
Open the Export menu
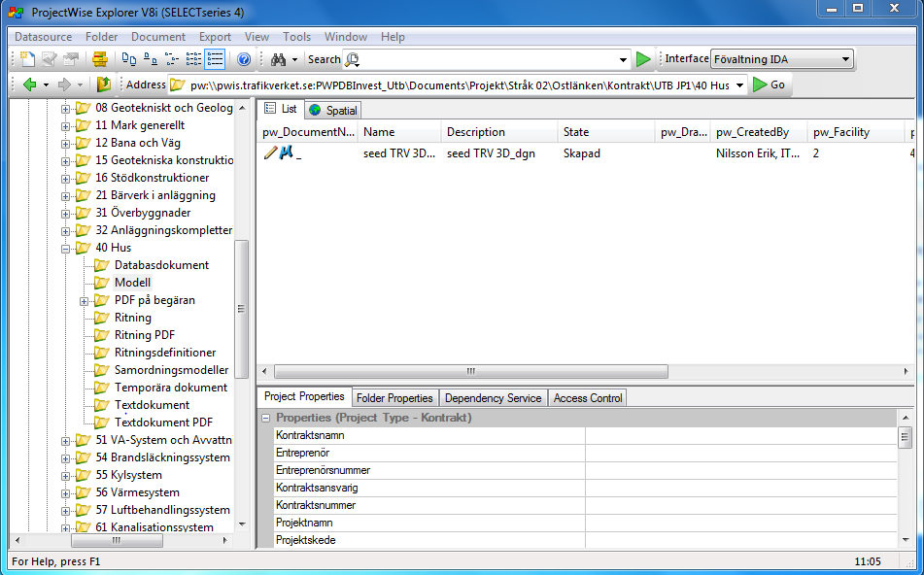(215, 37)
